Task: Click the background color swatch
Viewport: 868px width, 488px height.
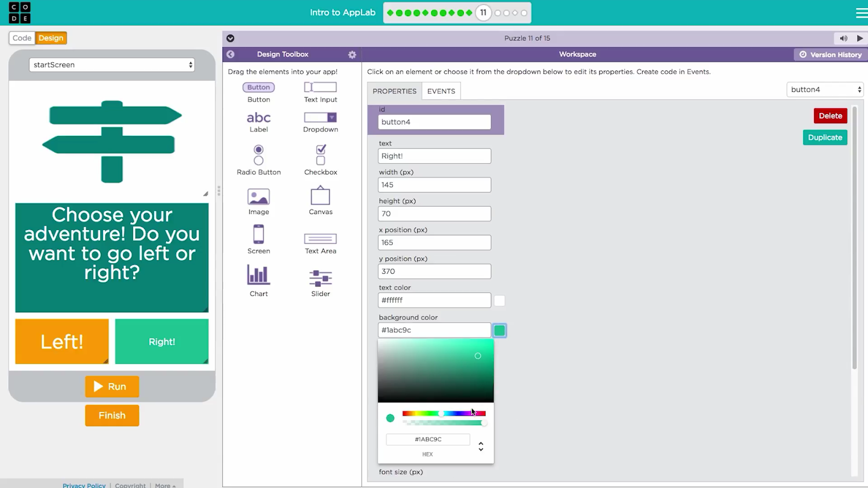Action: [x=499, y=330]
